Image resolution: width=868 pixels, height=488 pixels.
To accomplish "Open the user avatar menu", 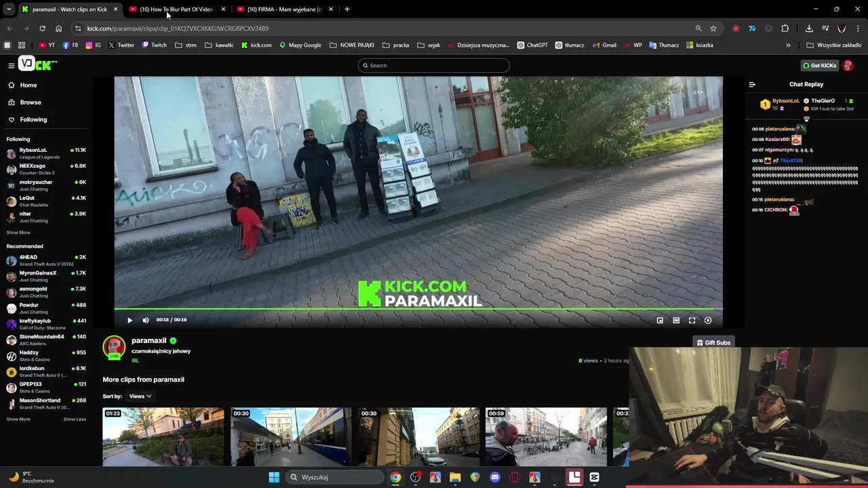I will [848, 65].
